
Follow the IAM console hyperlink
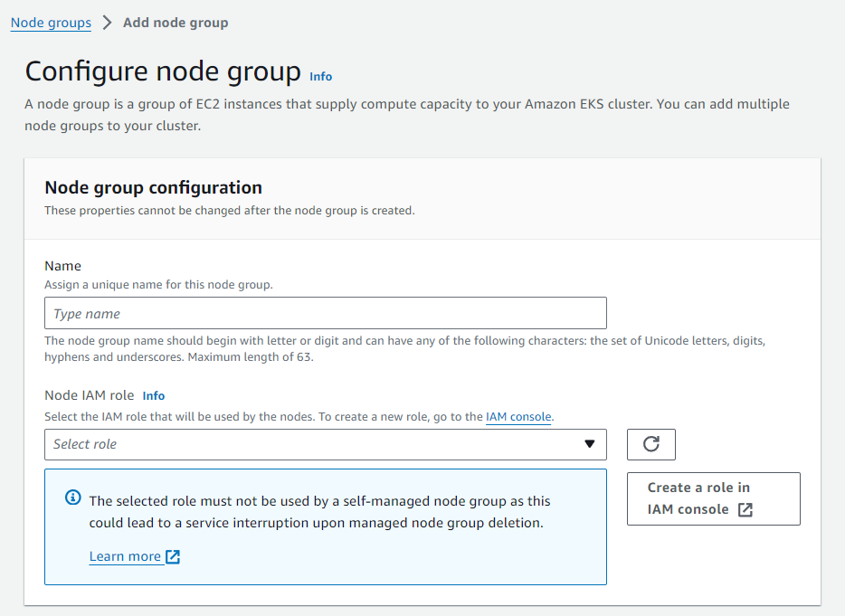[518, 417]
